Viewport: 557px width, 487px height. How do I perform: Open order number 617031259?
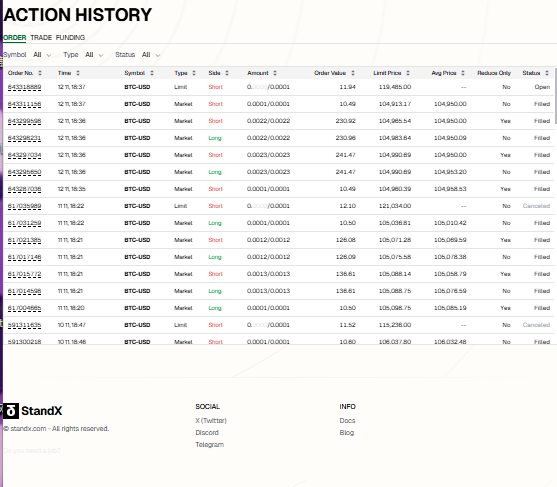click(x=25, y=223)
